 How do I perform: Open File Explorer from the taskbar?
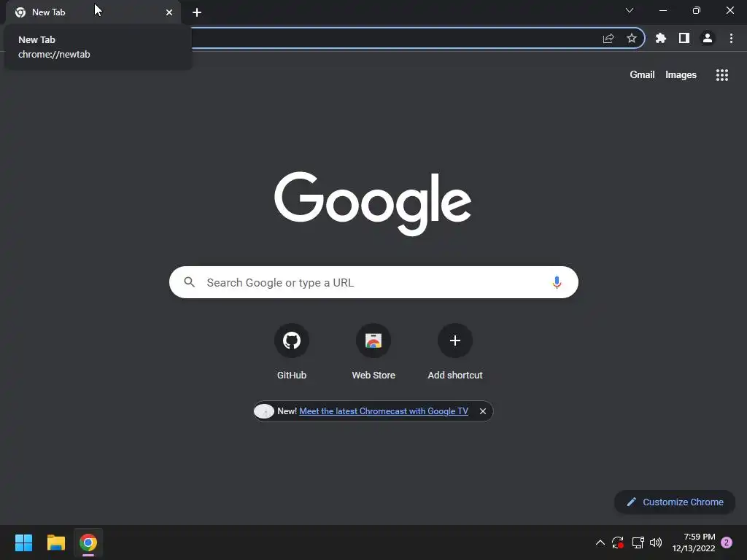tap(55, 542)
